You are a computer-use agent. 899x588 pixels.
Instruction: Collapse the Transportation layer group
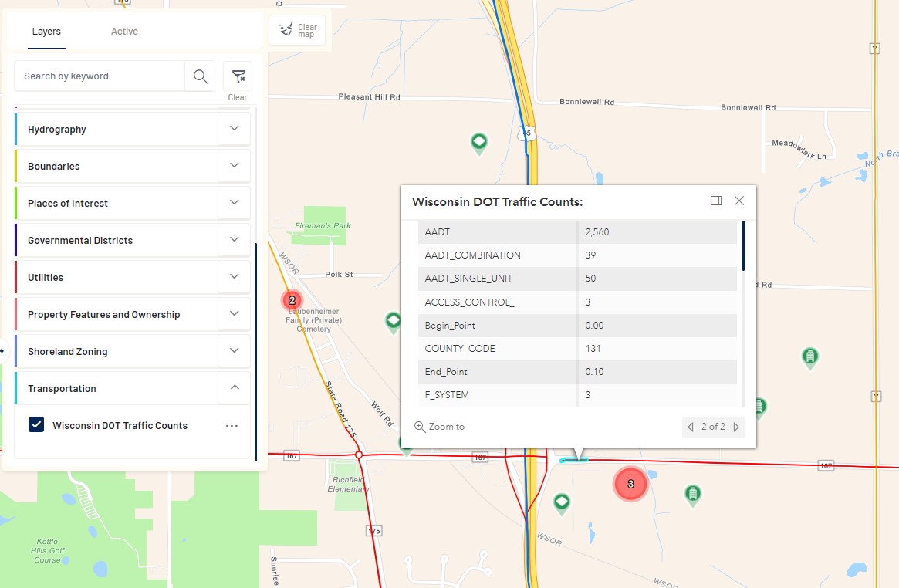tap(234, 387)
